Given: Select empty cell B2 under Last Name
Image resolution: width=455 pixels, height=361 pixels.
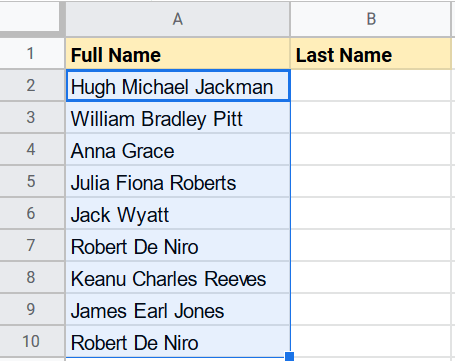Looking at the screenshot, I should (x=371, y=85).
